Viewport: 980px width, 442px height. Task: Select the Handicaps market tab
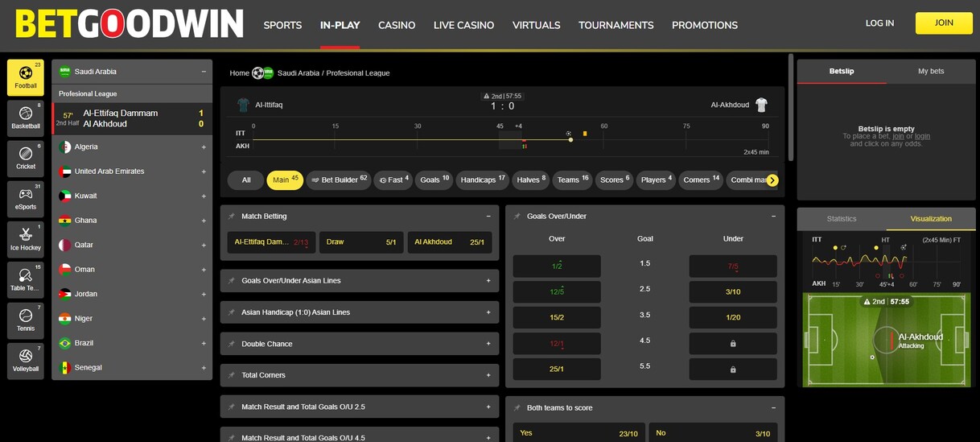[483, 180]
